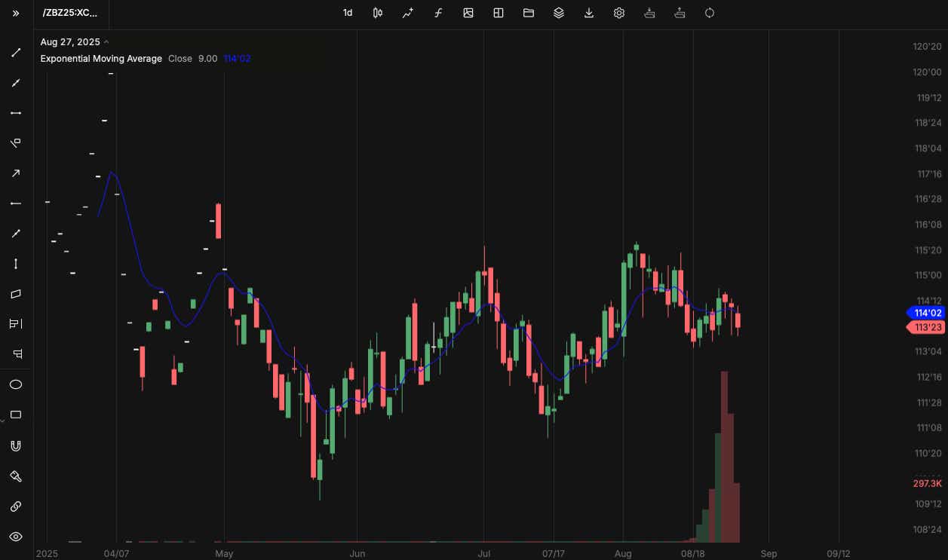Open chart settings with the gear icon
This screenshot has width=948, height=560.
pyautogui.click(x=619, y=13)
